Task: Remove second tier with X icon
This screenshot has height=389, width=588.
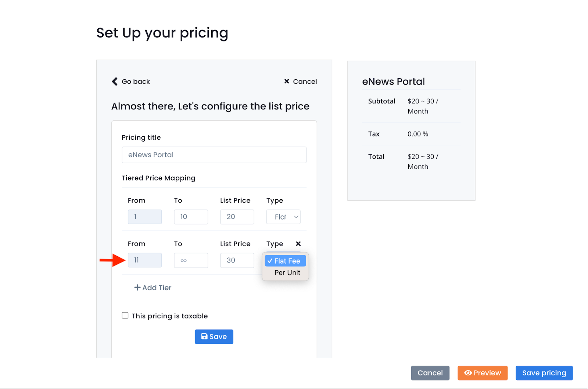Action: pyautogui.click(x=298, y=244)
